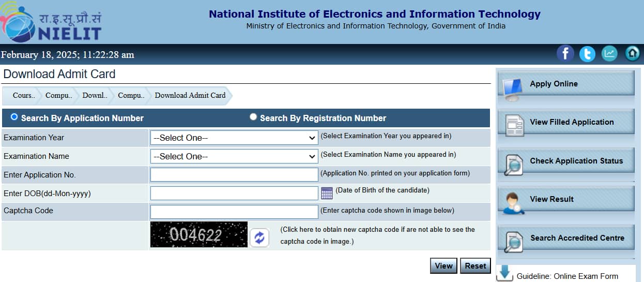Click the Download Admit Card page heading
Image resolution: width=644 pixels, height=282 pixels.
coord(59,74)
